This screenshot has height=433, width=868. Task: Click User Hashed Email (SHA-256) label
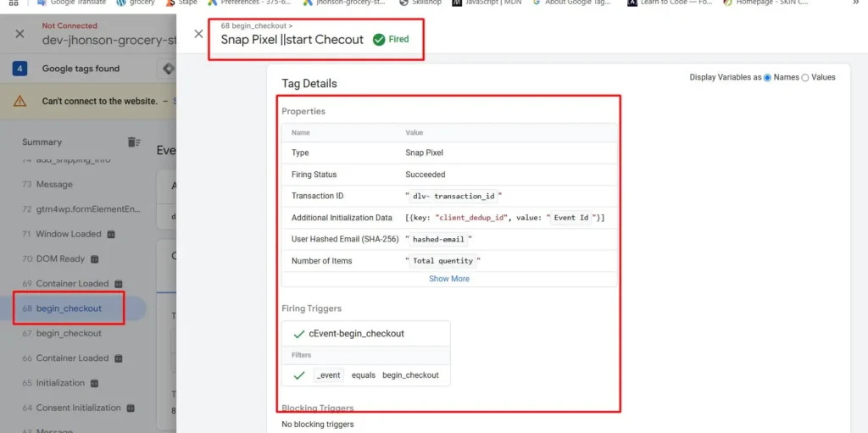click(346, 239)
